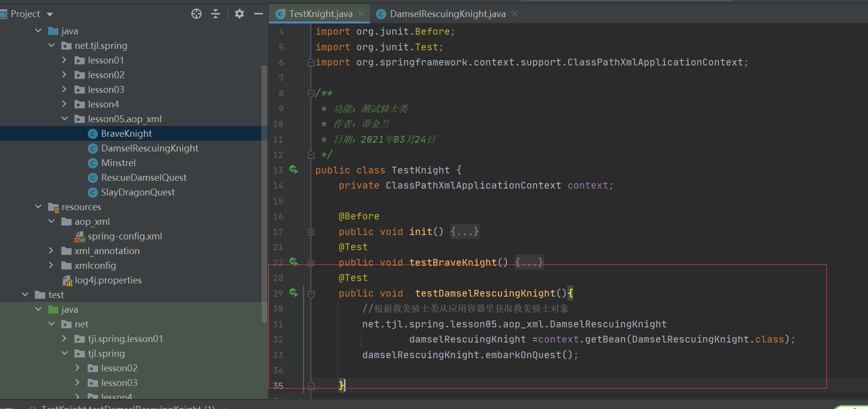Expand the folded init() method

tap(311, 232)
